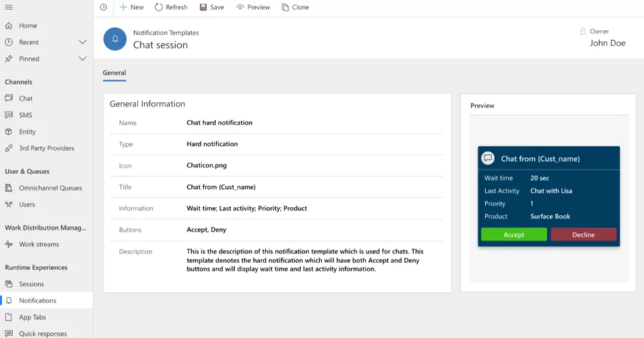The height and width of the screenshot is (338, 644).
Task: Click the plus icon for New
Action: coord(123,7)
